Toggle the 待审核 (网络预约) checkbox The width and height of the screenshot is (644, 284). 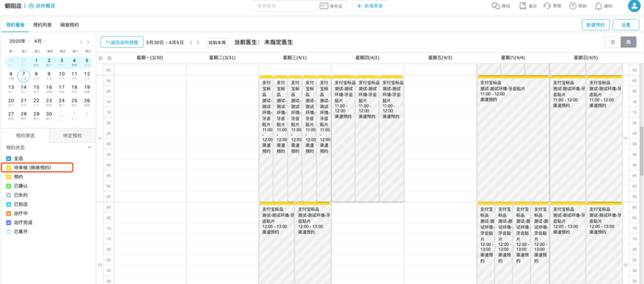pos(9,168)
